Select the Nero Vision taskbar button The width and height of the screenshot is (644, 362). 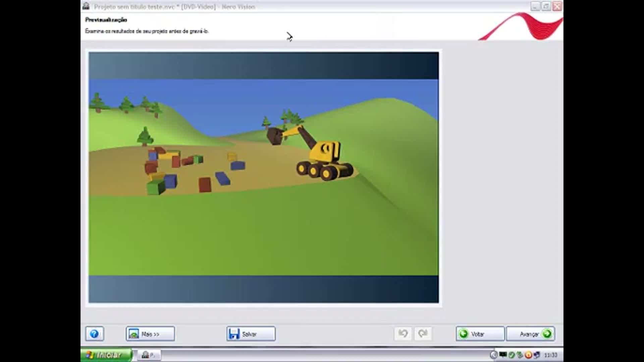point(149,355)
